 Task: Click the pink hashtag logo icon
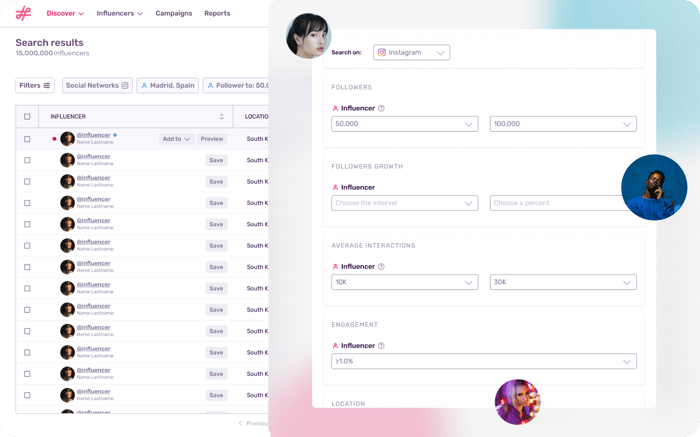pos(23,13)
